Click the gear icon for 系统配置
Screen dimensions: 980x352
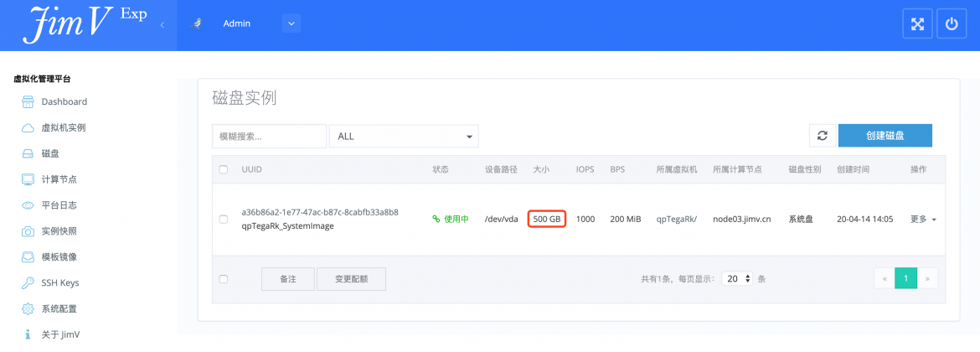(x=28, y=309)
